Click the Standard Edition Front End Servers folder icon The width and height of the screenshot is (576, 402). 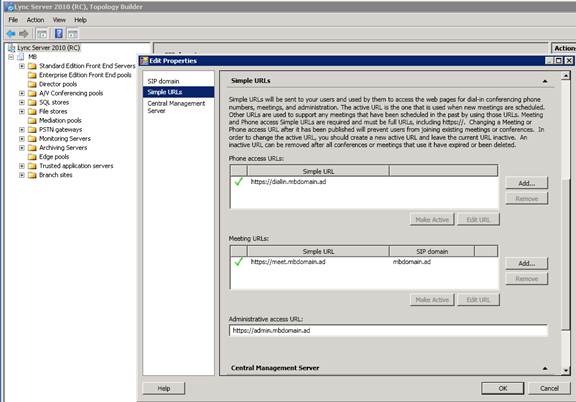32,66
